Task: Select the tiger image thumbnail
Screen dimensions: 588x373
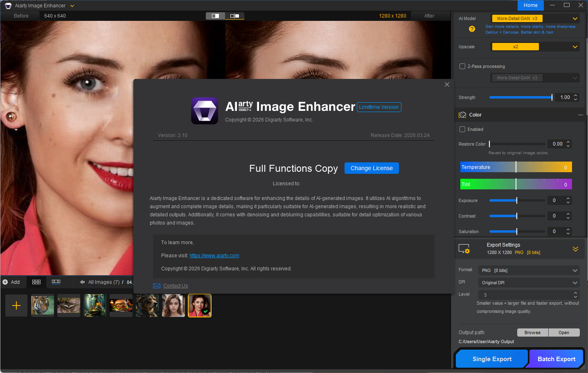Action: pyautogui.click(x=43, y=306)
